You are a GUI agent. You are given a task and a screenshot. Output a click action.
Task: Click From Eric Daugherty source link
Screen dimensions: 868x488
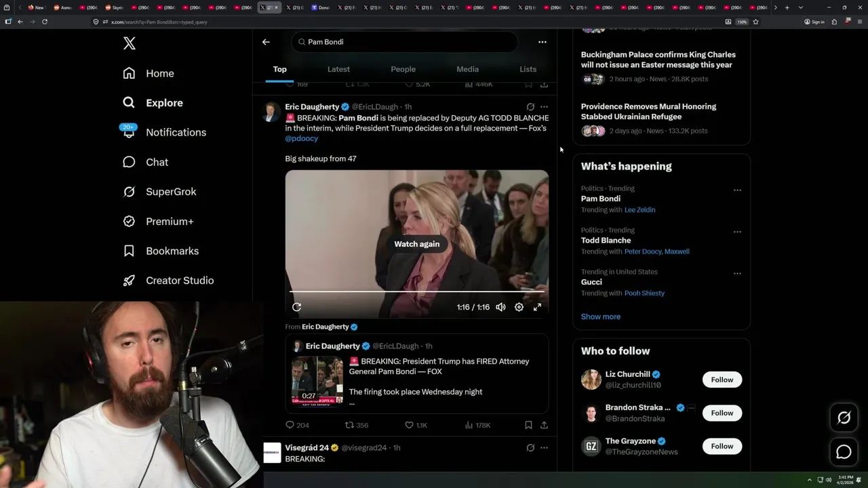[321, 327]
